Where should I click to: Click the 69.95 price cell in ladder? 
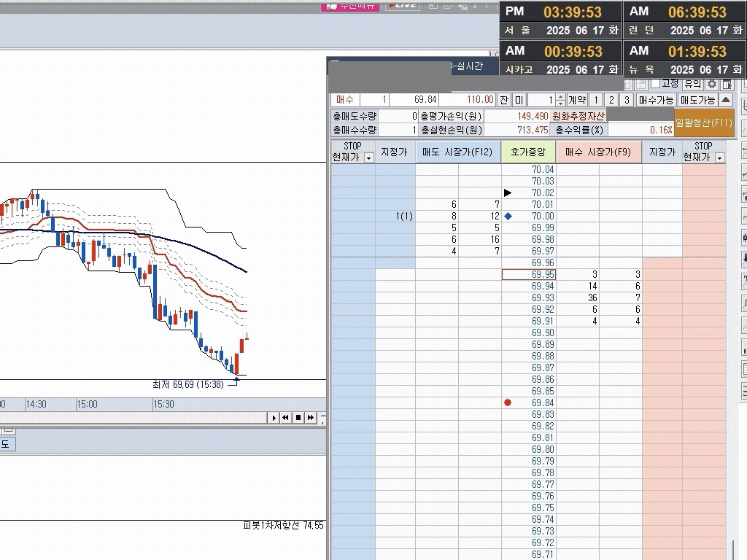(529, 275)
